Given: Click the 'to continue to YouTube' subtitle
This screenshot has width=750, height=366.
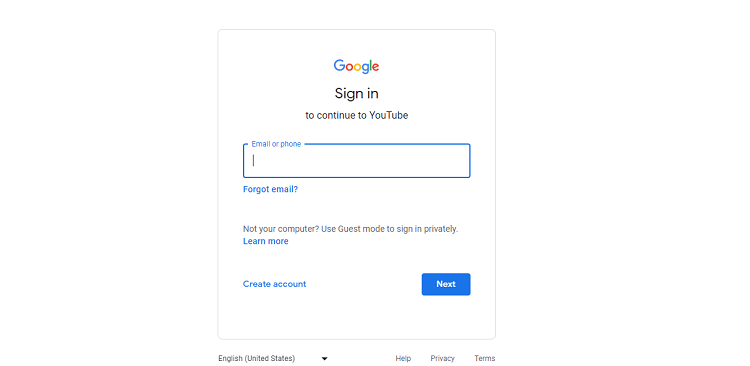Looking at the screenshot, I should click(x=356, y=115).
